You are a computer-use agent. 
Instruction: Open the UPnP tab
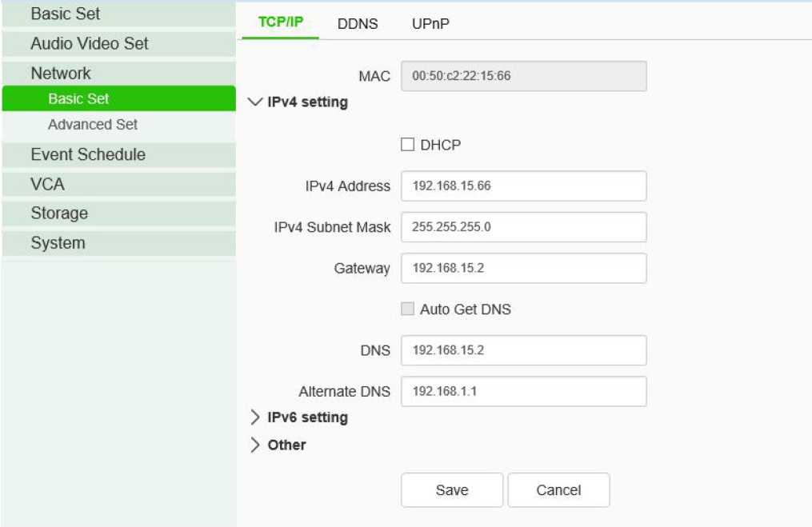(x=430, y=23)
